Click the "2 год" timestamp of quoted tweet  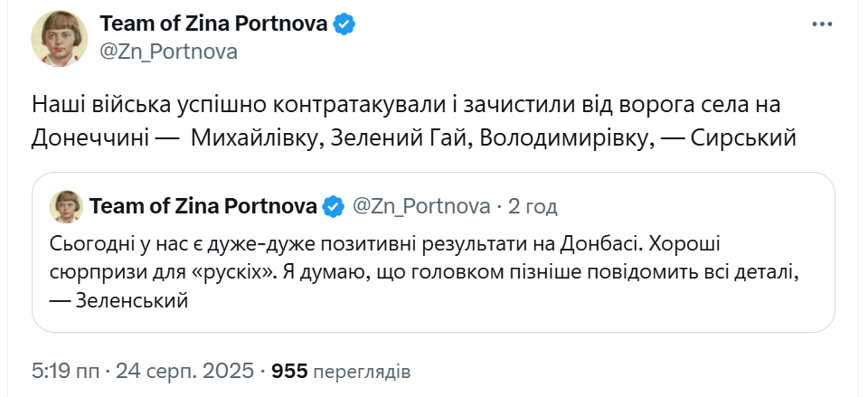click(x=533, y=207)
